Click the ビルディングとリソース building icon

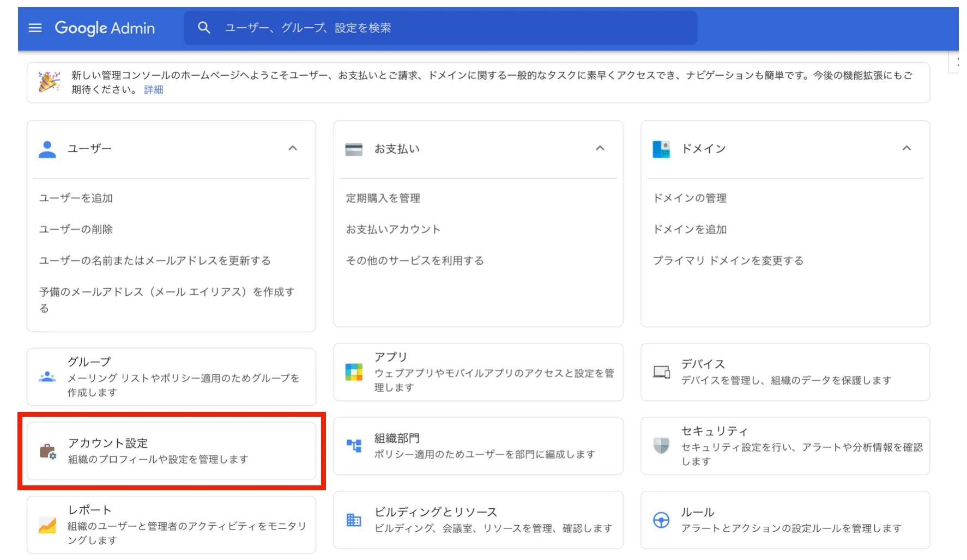[354, 520]
